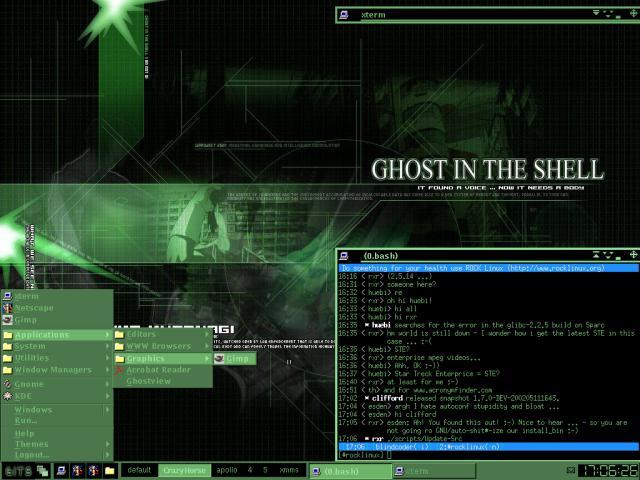Click the mail indicator icon in tray

(x=571, y=471)
